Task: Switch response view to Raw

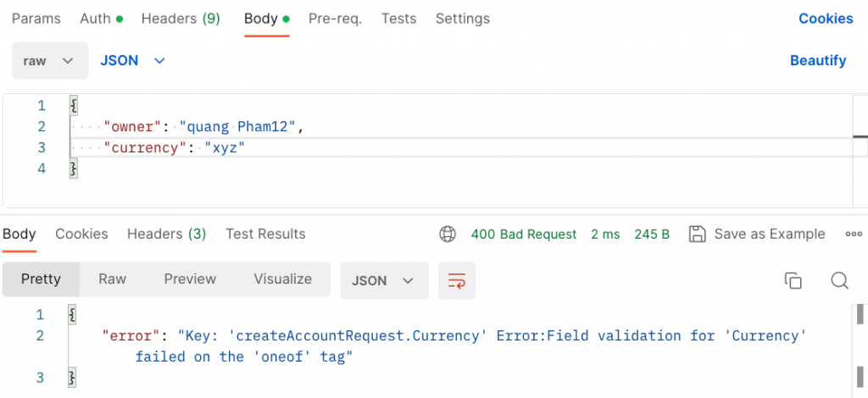Action: pos(112,279)
